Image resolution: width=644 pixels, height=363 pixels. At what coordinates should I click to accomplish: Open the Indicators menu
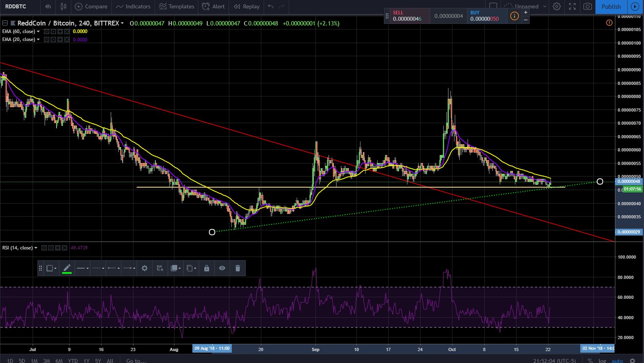pyautogui.click(x=133, y=6)
